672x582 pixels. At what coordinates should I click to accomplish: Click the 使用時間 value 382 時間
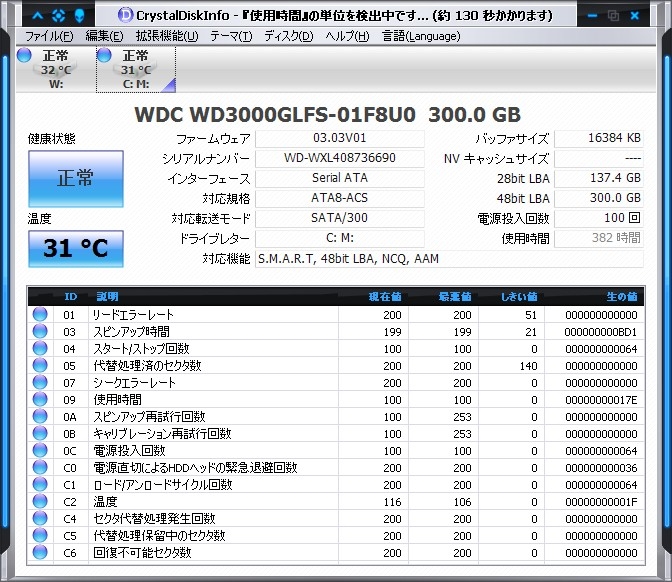point(599,238)
